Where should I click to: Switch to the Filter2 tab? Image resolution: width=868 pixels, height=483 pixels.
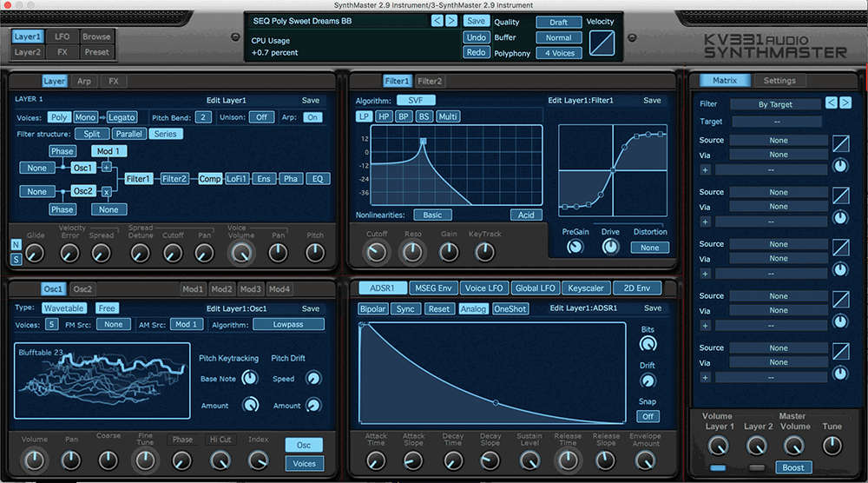point(430,81)
